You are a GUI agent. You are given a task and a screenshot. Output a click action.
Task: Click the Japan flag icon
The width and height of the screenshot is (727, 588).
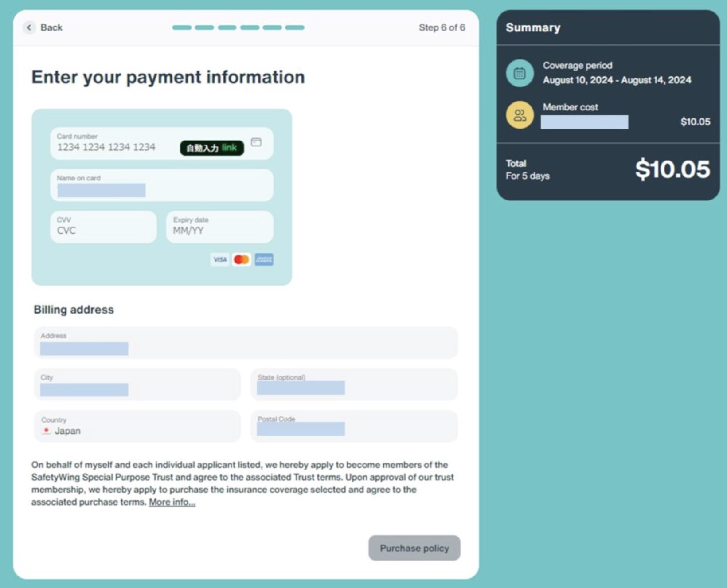pyautogui.click(x=46, y=431)
